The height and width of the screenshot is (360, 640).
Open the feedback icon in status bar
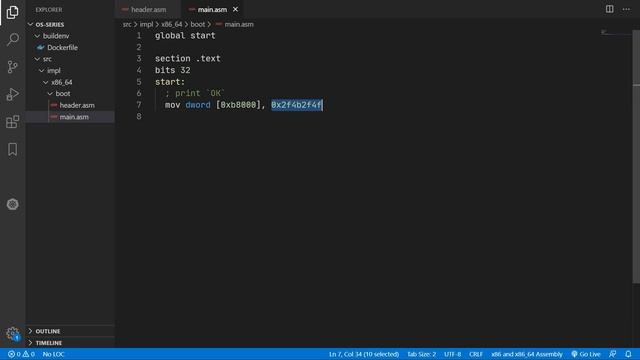613,354
